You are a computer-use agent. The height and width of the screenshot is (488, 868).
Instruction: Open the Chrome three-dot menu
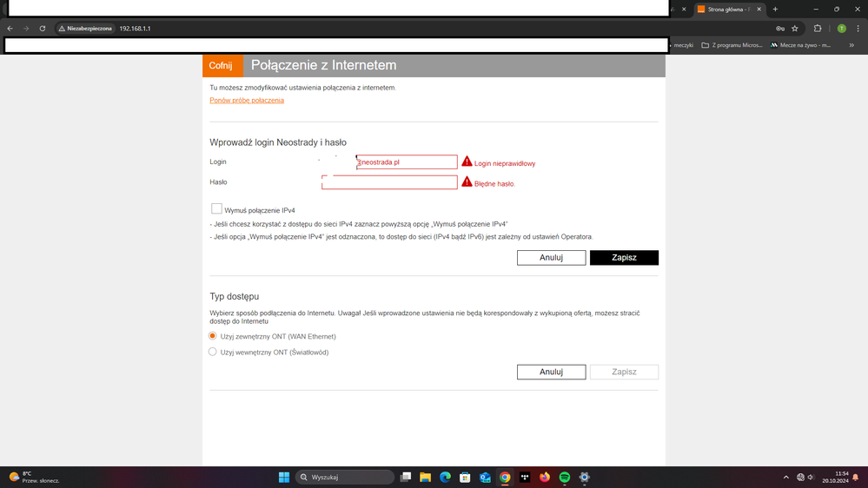click(x=858, y=29)
